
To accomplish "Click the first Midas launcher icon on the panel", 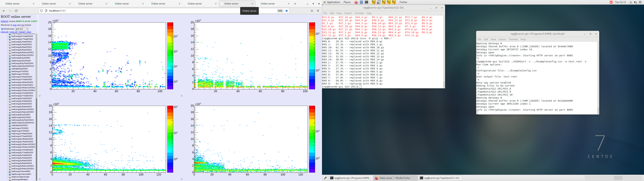I will coord(374,2).
